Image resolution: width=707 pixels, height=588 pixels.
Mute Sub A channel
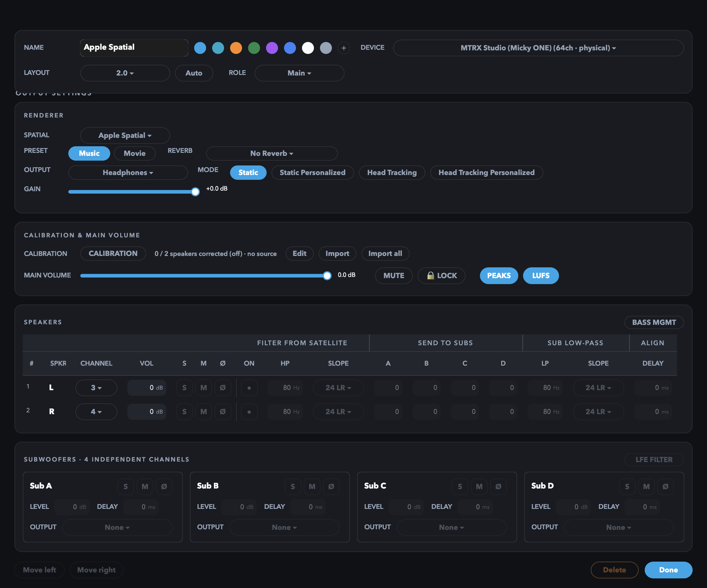(x=145, y=486)
